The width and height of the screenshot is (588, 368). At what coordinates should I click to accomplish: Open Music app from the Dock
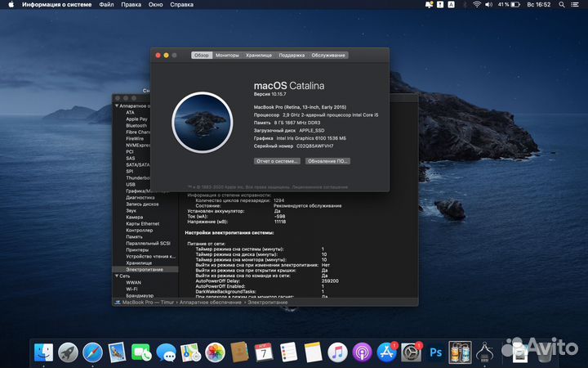point(337,352)
